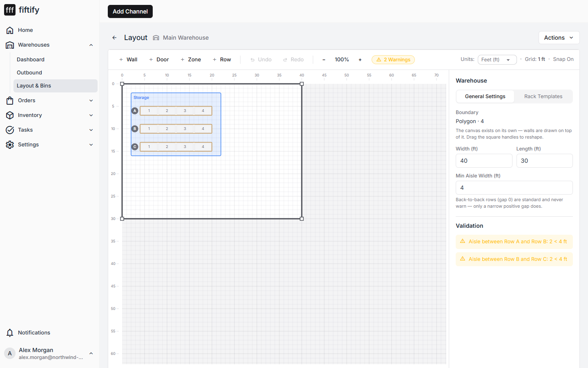Click the back arrow beside Layout
This screenshot has height=368, width=588.
tap(114, 38)
